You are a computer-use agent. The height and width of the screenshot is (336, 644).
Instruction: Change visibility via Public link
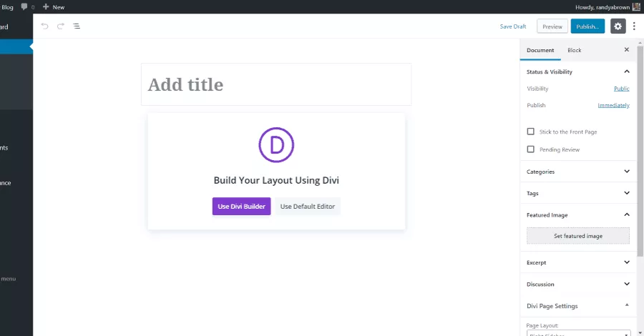(x=621, y=88)
